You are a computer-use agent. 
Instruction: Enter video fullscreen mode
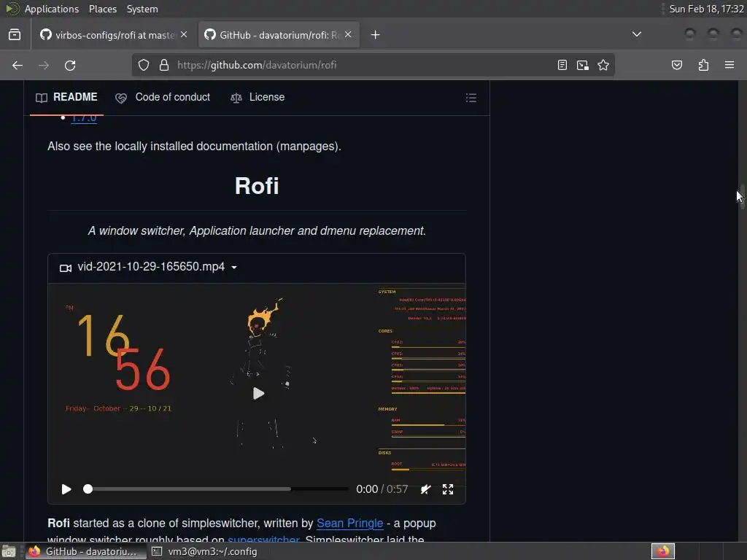[x=448, y=489]
